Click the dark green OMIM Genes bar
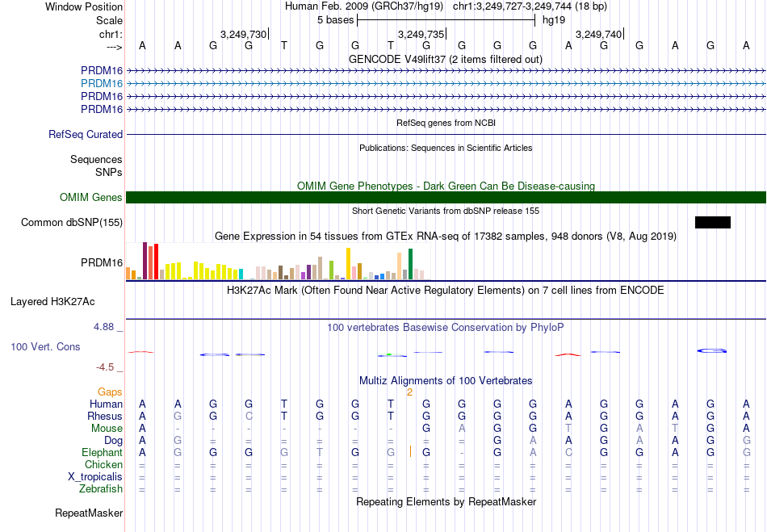Image resolution: width=767 pixels, height=532 pixels. click(446, 198)
